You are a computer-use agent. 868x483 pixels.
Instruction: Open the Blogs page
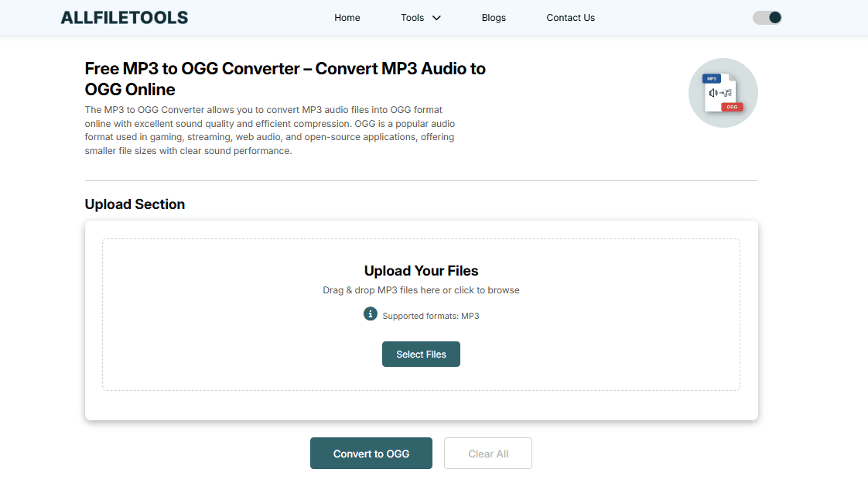[494, 18]
